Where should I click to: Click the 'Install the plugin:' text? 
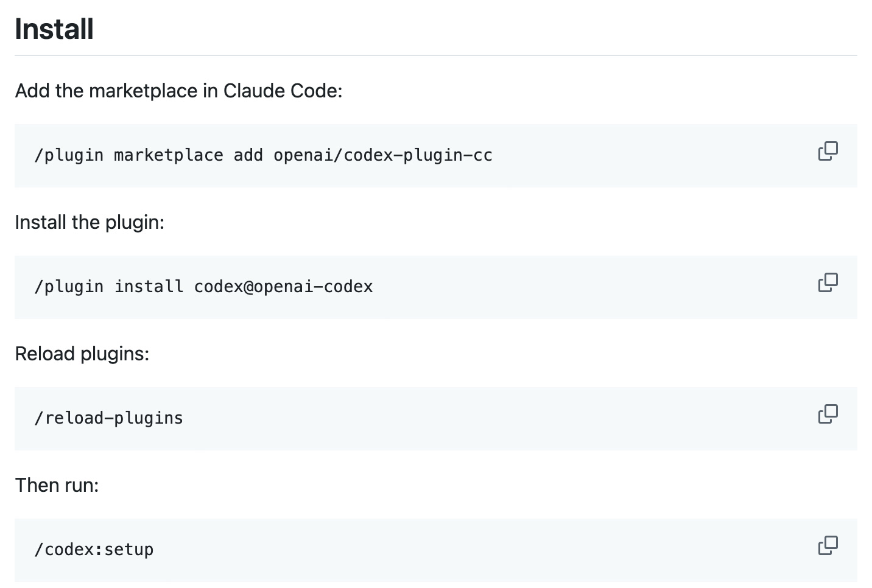[x=90, y=222]
